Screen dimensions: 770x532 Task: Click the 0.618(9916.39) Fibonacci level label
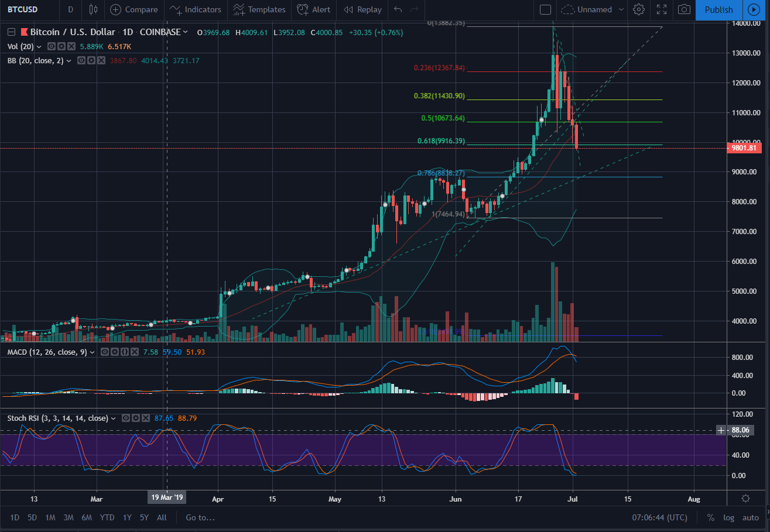441,141
